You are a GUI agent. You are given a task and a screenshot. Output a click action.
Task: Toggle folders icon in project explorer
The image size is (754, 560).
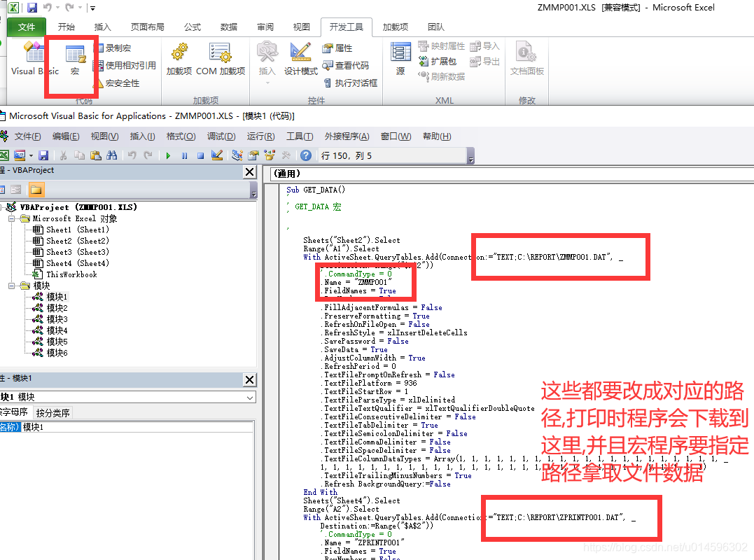[x=36, y=190]
